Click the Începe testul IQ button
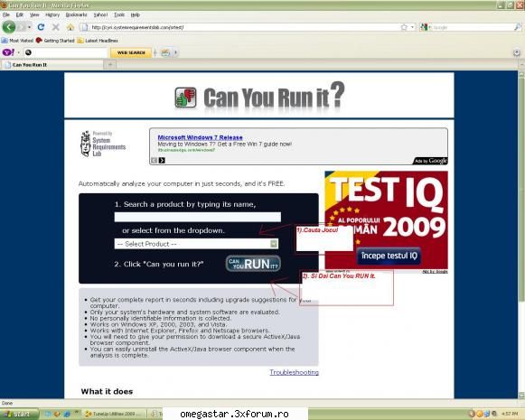 click(389, 256)
